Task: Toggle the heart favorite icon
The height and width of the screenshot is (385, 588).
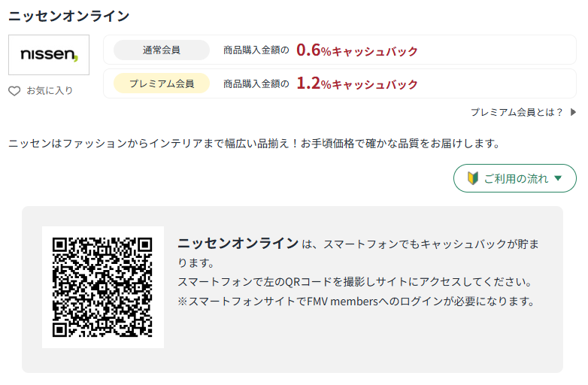Action: [x=14, y=91]
